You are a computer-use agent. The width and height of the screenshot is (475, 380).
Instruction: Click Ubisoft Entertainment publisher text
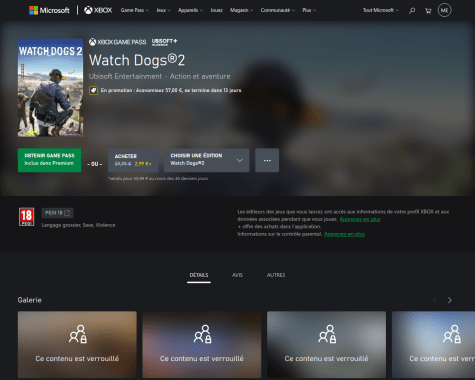click(125, 76)
